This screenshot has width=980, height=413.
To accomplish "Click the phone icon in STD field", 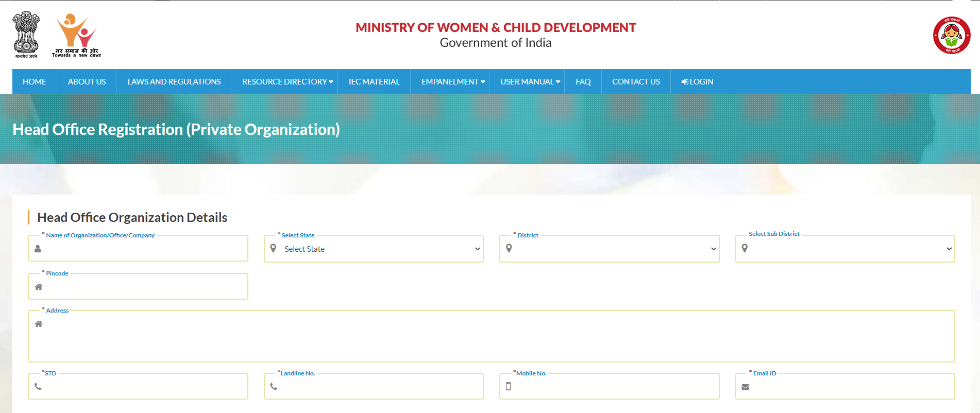I will click(38, 387).
